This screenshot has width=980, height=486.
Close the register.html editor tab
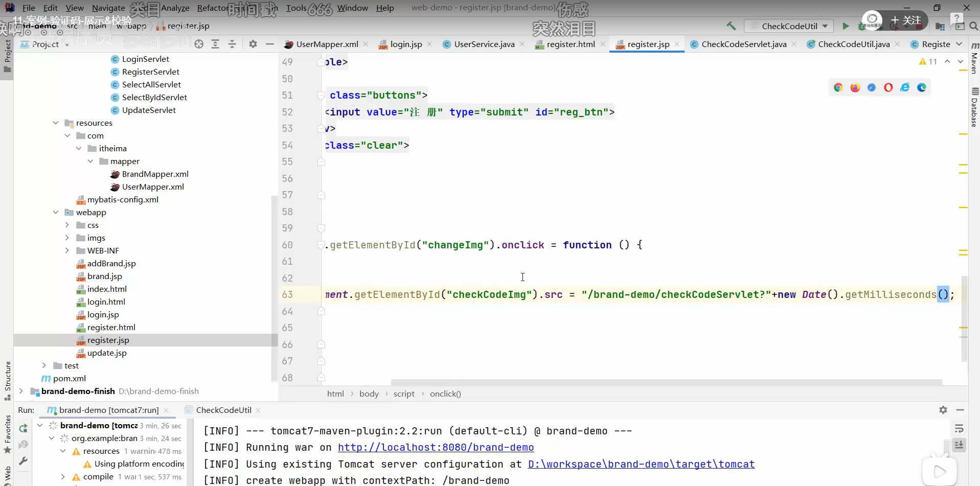(603, 44)
